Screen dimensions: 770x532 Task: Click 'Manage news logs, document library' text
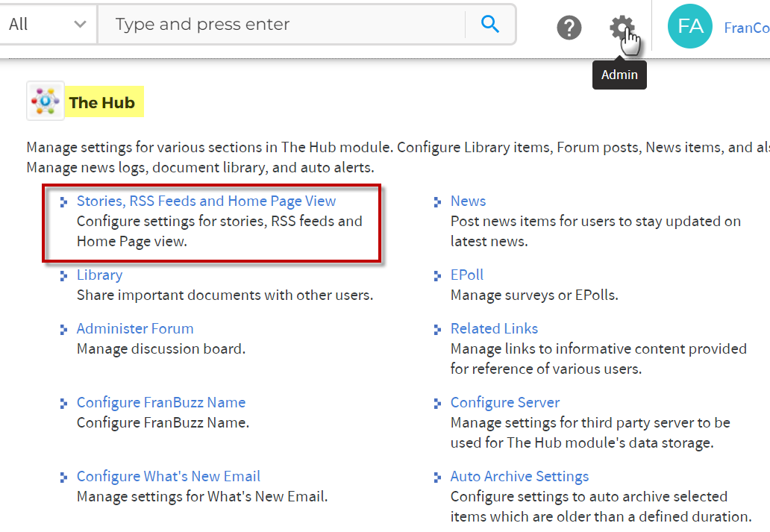point(201,167)
